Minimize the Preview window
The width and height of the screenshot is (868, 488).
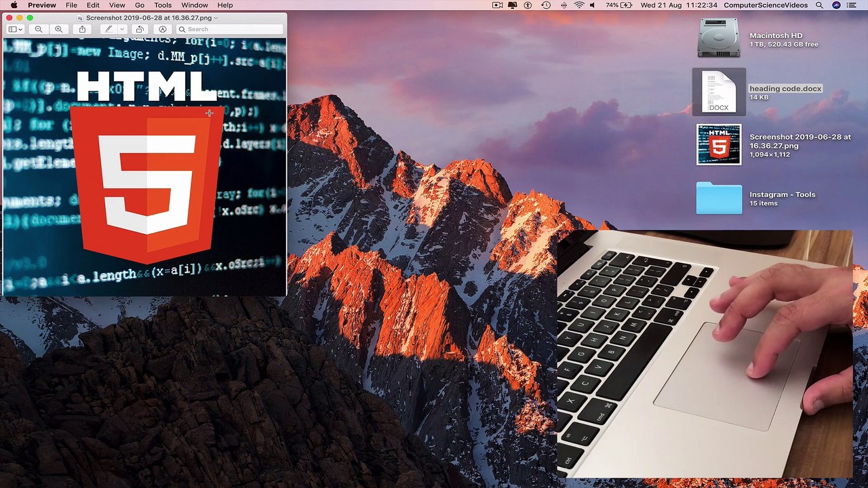19,18
